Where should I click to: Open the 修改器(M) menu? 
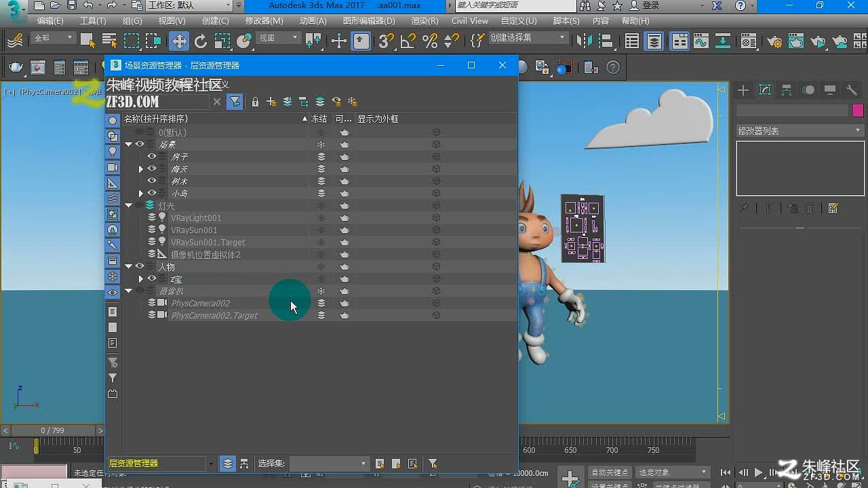pyautogui.click(x=264, y=21)
